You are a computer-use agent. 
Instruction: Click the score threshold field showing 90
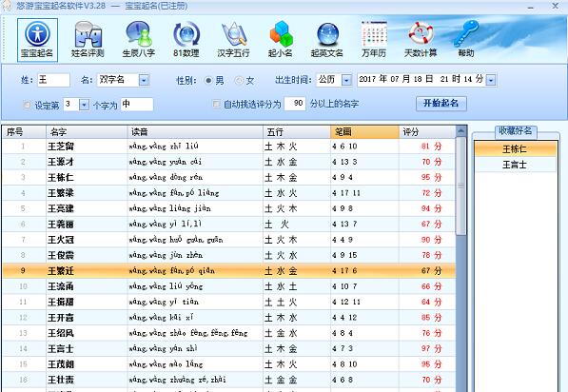(295, 104)
